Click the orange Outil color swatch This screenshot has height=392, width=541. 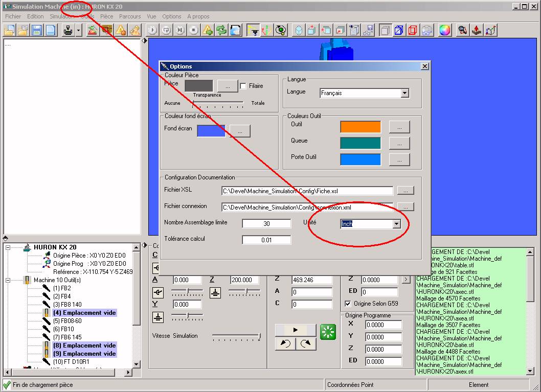(360, 127)
